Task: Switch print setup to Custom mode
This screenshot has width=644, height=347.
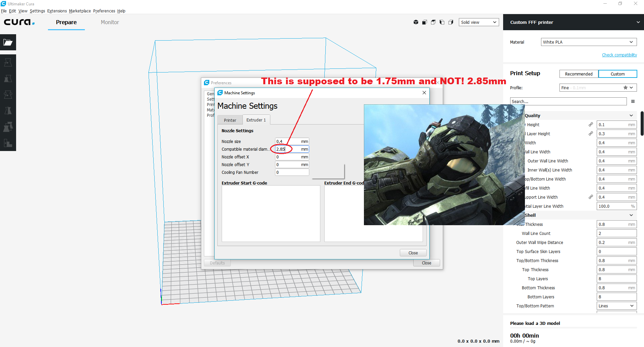Action: [618, 74]
